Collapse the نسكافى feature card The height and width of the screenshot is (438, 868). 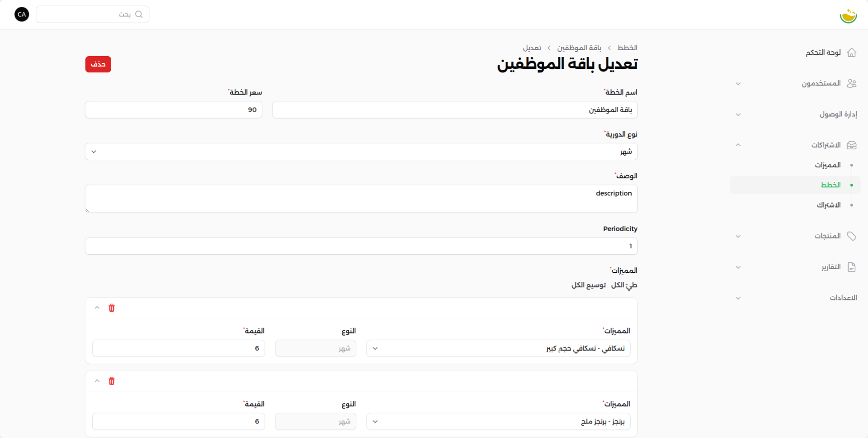[x=97, y=308]
